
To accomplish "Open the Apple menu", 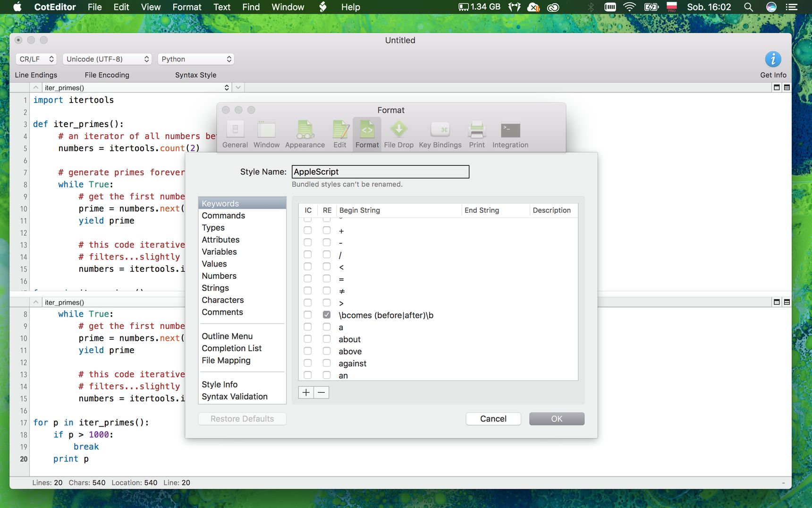I will [17, 7].
